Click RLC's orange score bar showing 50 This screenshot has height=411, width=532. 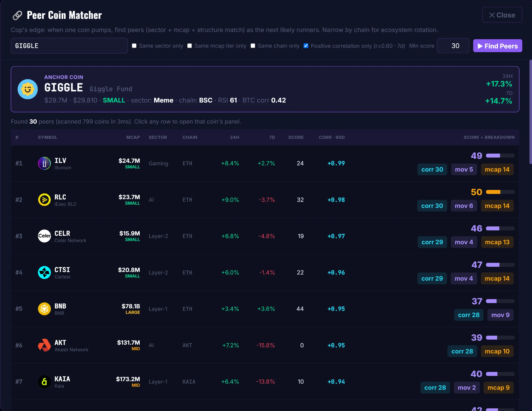click(500, 192)
